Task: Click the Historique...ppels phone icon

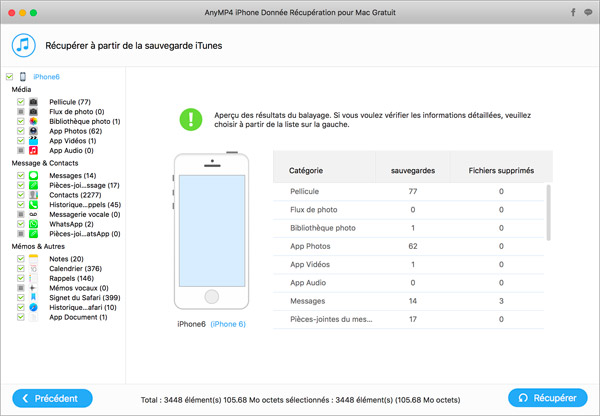Action: click(33, 205)
